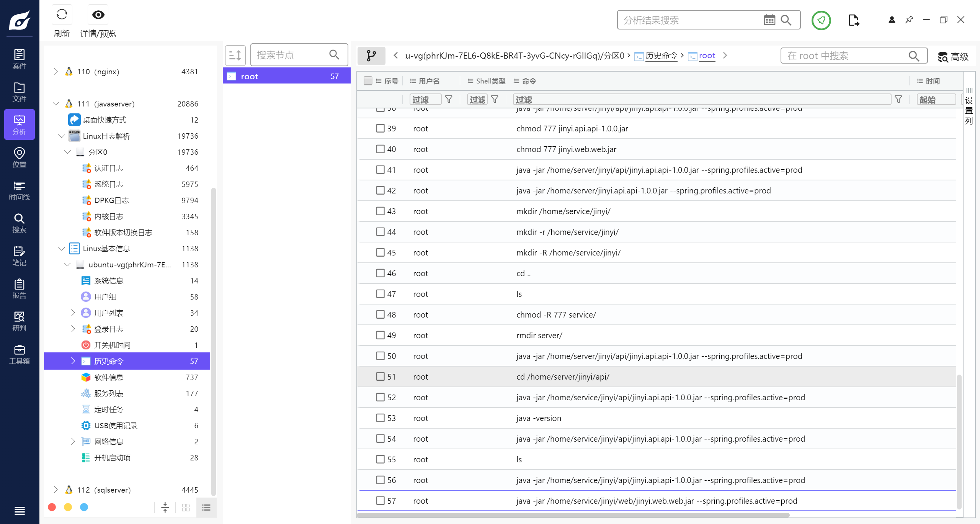Image resolution: width=980 pixels, height=524 pixels.
Task: Expand the 110 (nginx) tree node
Action: [56, 72]
